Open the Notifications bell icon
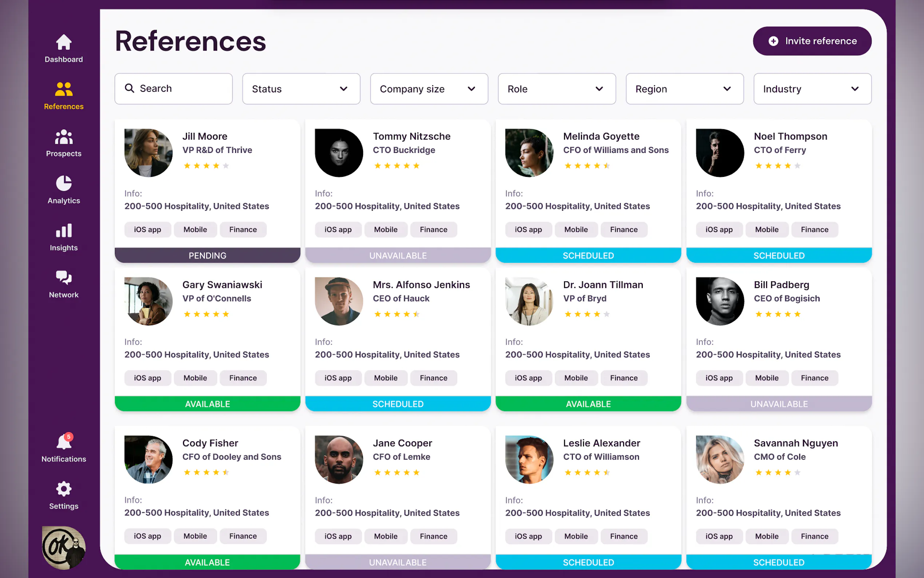 (63, 442)
